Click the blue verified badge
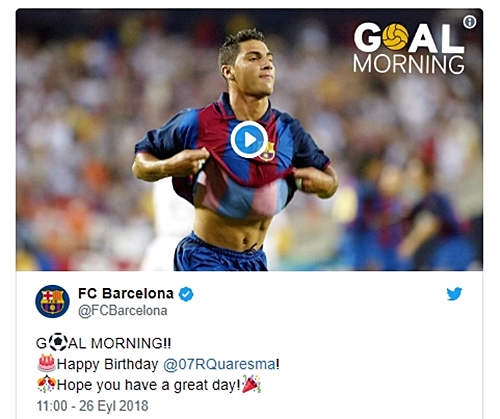 pyautogui.click(x=186, y=294)
